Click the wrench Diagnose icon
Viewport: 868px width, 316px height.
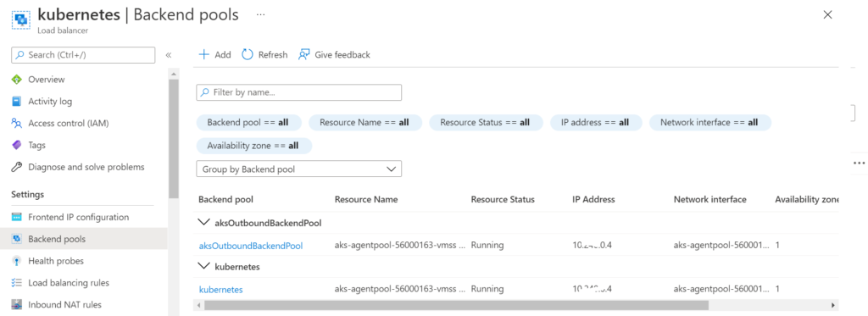pyautogui.click(x=17, y=167)
